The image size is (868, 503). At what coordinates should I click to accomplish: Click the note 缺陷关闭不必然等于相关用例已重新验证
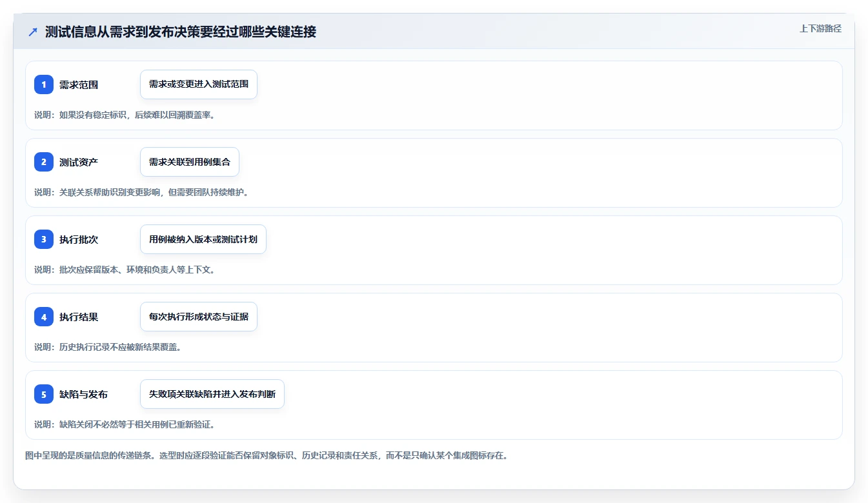click(125, 424)
